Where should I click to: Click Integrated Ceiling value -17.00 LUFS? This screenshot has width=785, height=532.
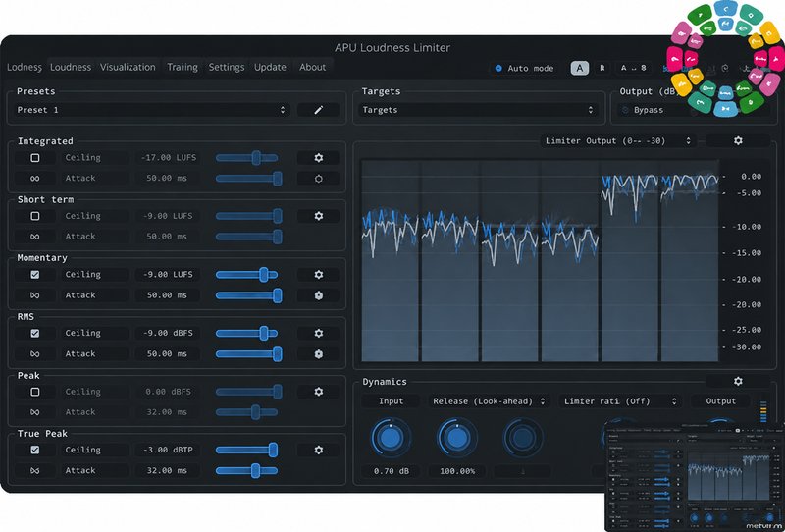coord(168,158)
